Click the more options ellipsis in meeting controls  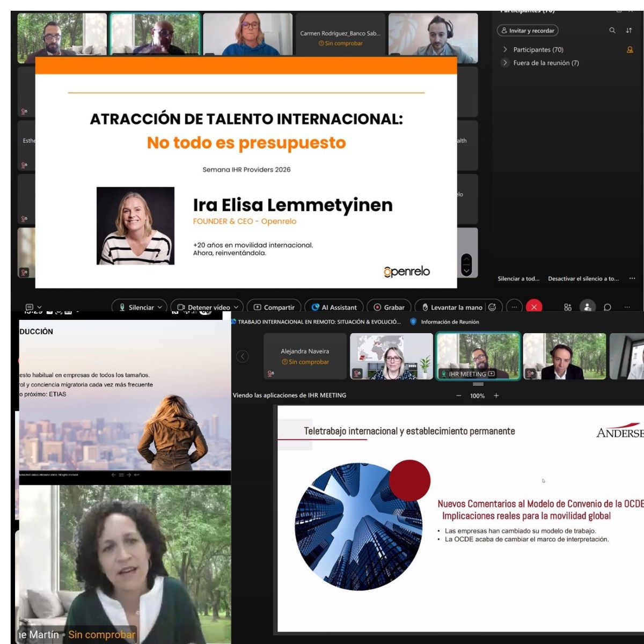514,307
